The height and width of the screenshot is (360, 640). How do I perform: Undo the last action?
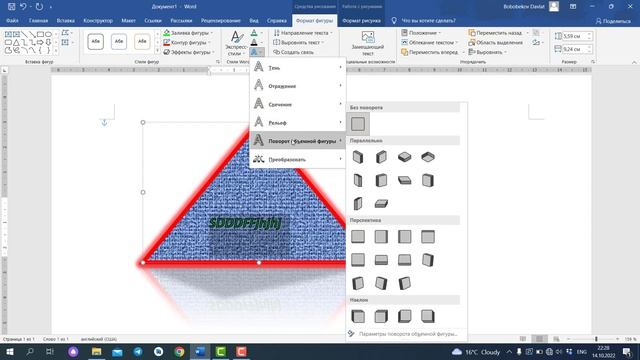(x=23, y=7)
